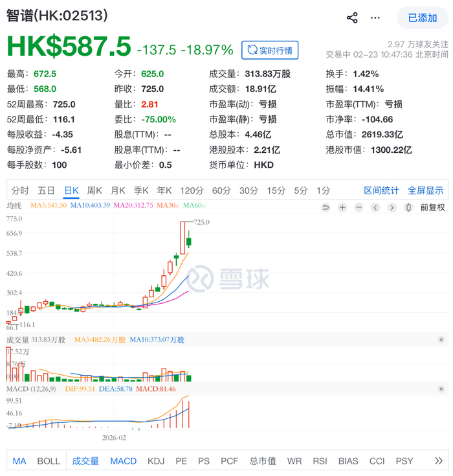Image resolution: width=453 pixels, height=476 pixels.
Task: Toggle the MACD indicator off
Action: point(123,461)
